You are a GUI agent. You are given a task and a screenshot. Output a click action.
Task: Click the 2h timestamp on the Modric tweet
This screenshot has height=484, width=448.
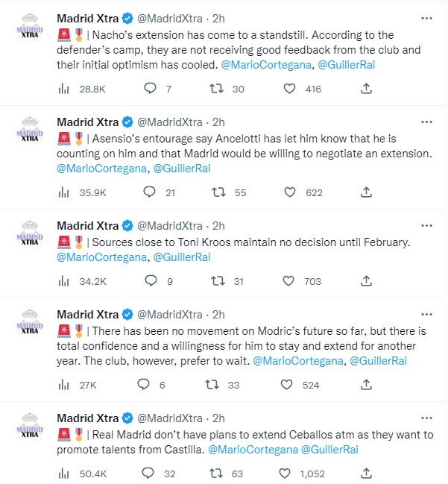coord(218,314)
